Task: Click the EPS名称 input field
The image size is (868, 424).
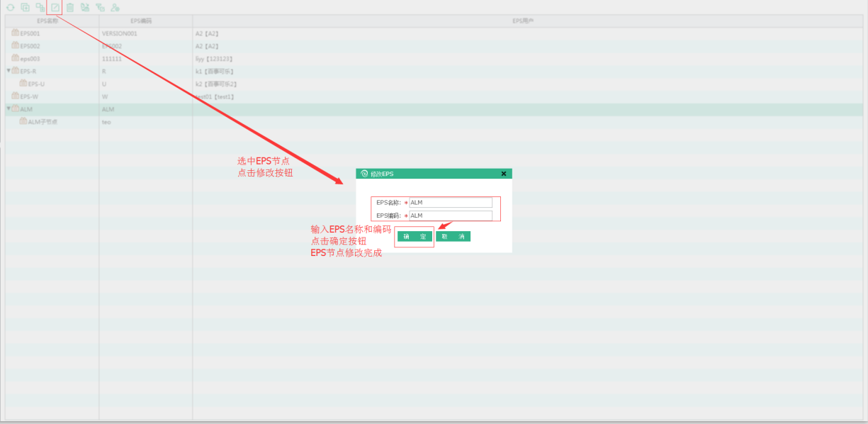Action: point(450,202)
